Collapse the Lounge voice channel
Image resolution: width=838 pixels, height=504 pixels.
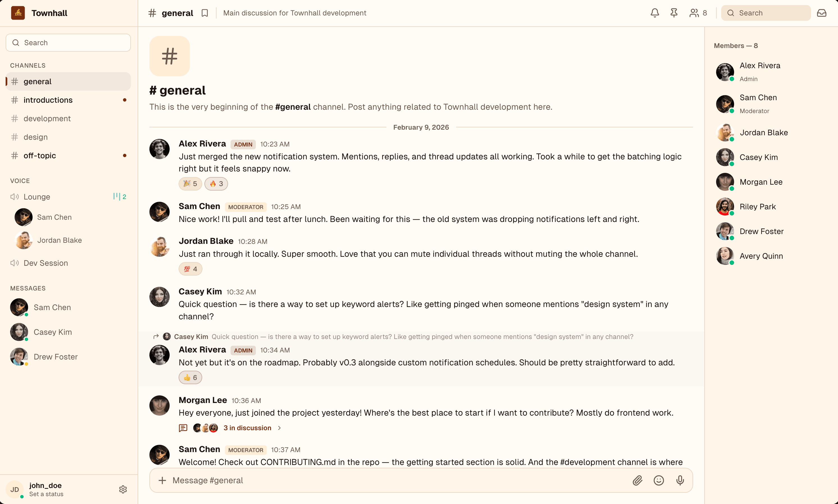coord(37,196)
